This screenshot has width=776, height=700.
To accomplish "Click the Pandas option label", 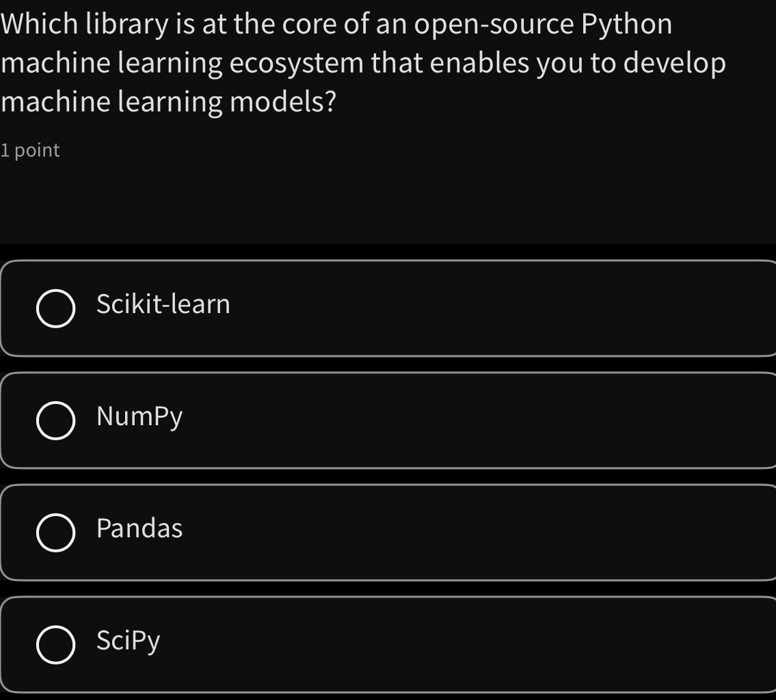I will [139, 528].
